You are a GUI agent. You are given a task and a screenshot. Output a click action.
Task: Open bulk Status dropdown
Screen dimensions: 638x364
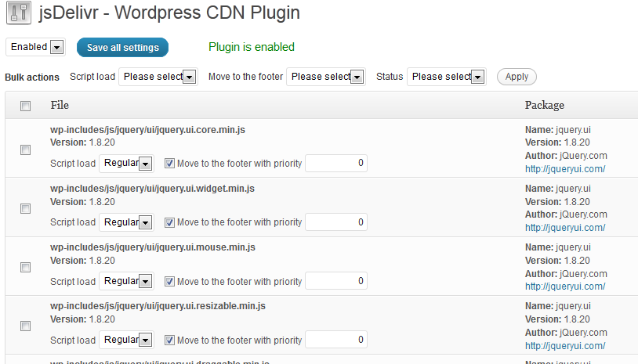[x=447, y=77]
